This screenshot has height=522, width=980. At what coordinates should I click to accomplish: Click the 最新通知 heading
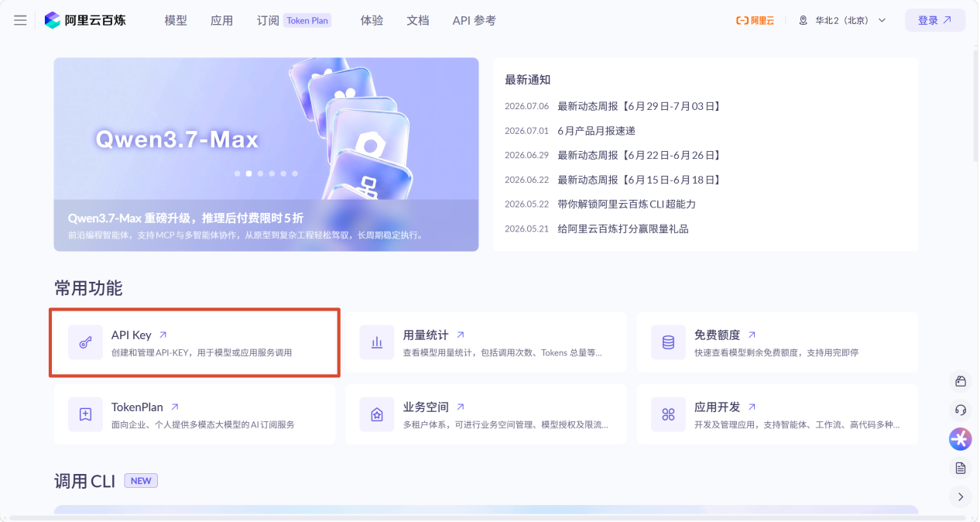click(528, 80)
